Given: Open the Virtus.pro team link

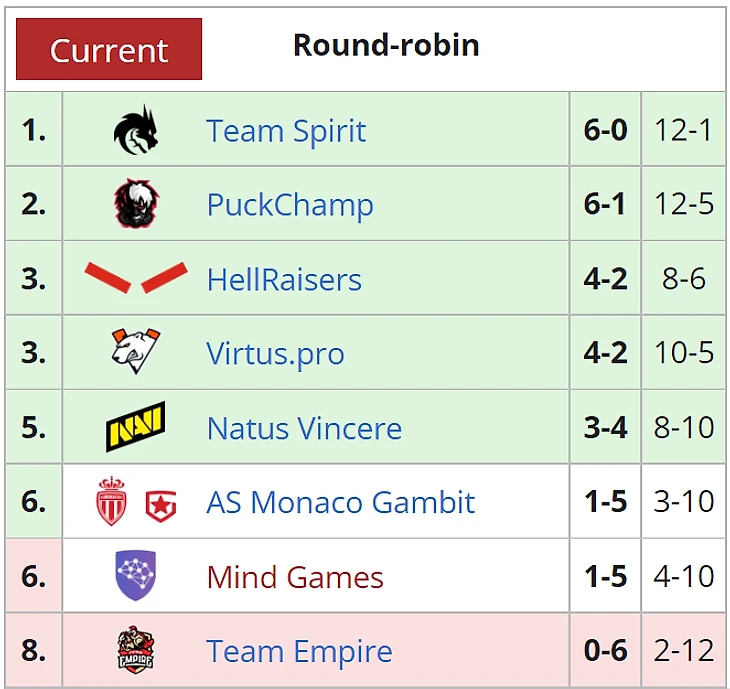Looking at the screenshot, I should tap(275, 353).
